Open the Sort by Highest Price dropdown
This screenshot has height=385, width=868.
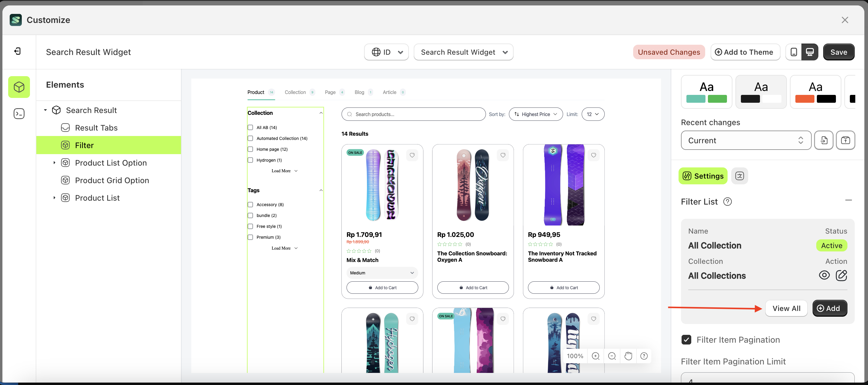(x=535, y=114)
